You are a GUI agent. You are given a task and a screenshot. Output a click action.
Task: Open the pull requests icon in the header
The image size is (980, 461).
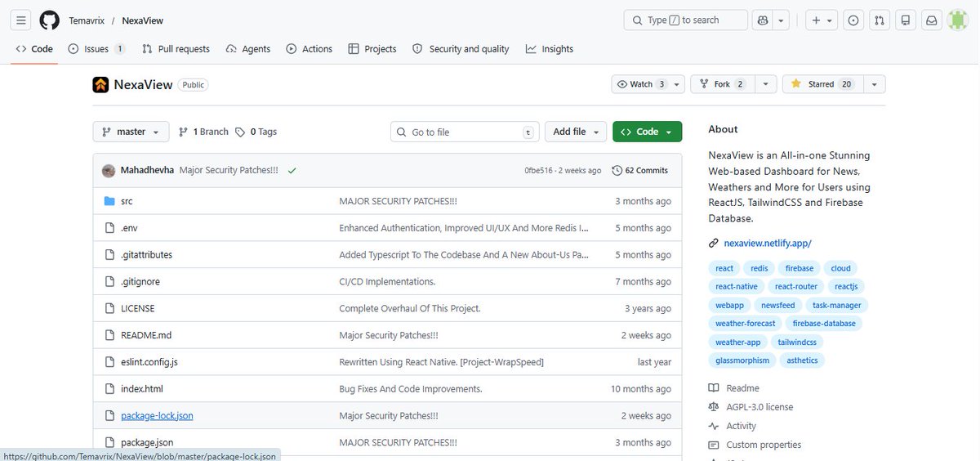(880, 20)
